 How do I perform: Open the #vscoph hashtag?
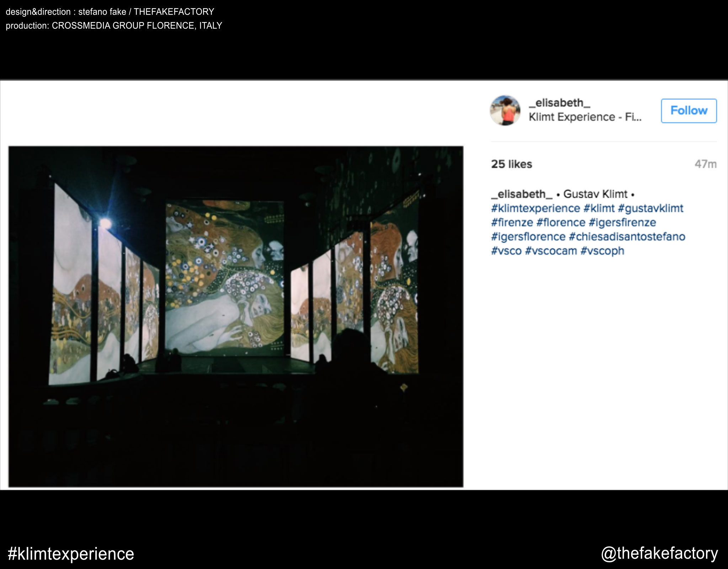pyautogui.click(x=603, y=251)
